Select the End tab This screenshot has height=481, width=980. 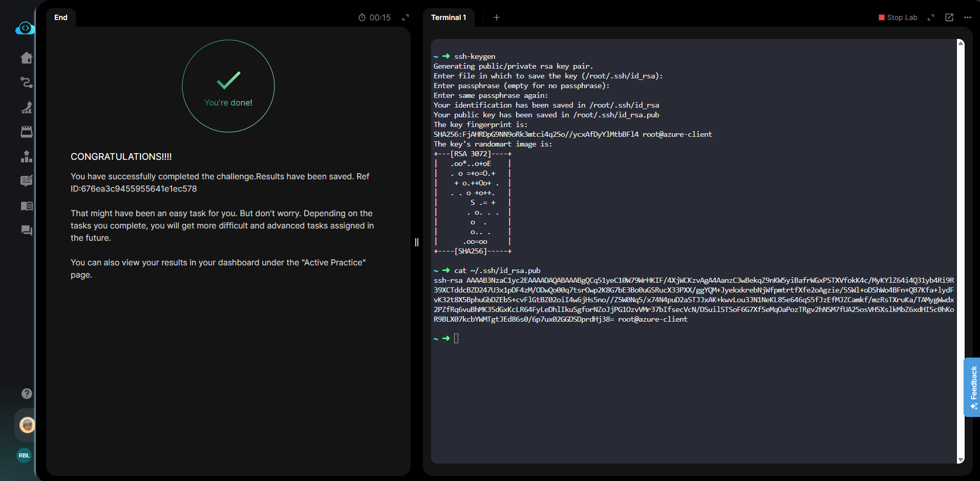click(61, 17)
